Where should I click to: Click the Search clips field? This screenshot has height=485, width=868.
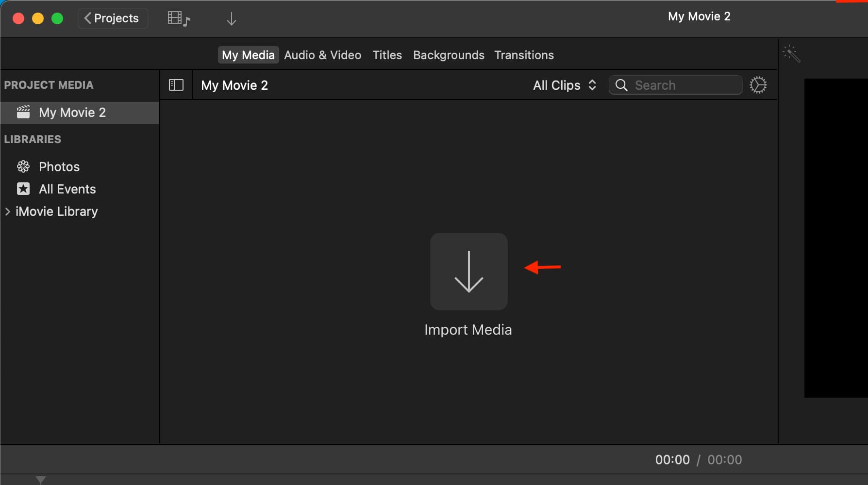(675, 85)
